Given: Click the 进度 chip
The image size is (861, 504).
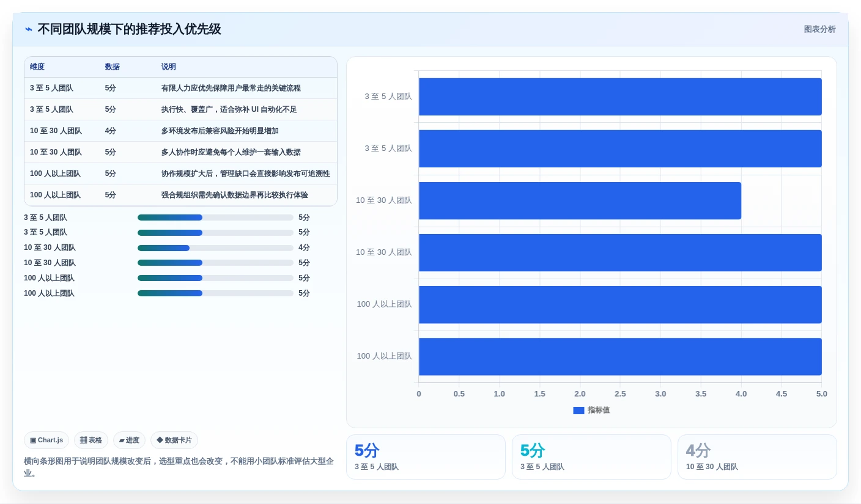Looking at the screenshot, I should pos(129,440).
